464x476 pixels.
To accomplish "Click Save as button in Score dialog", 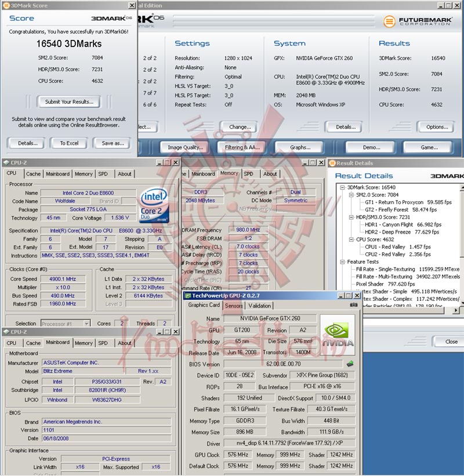I will pyautogui.click(x=112, y=143).
